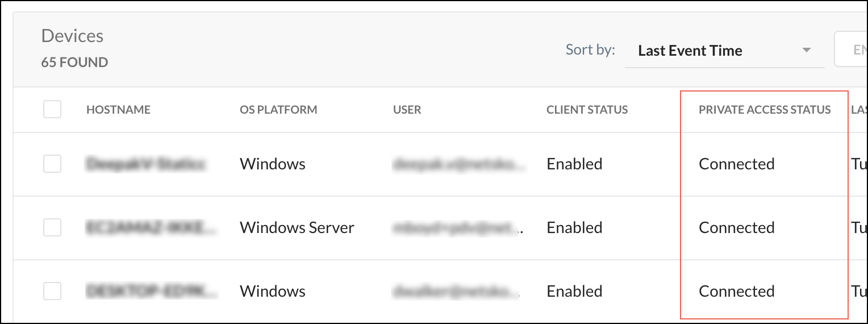Click the CLIENT STATUS column header

(587, 110)
